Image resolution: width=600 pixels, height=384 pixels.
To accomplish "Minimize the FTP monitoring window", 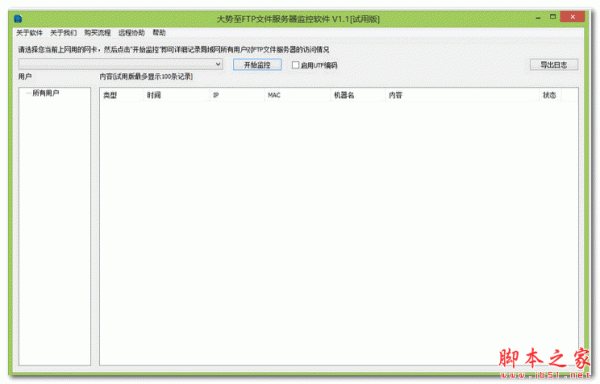I will pyautogui.click(x=538, y=17).
